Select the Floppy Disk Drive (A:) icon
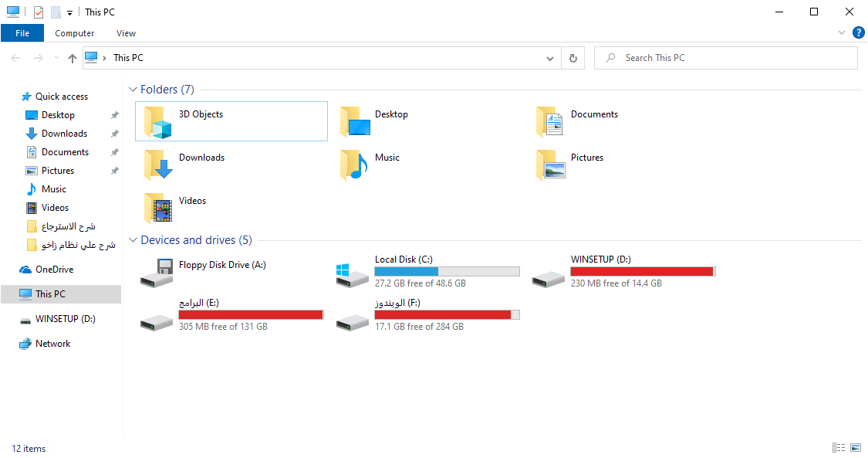 [157, 273]
